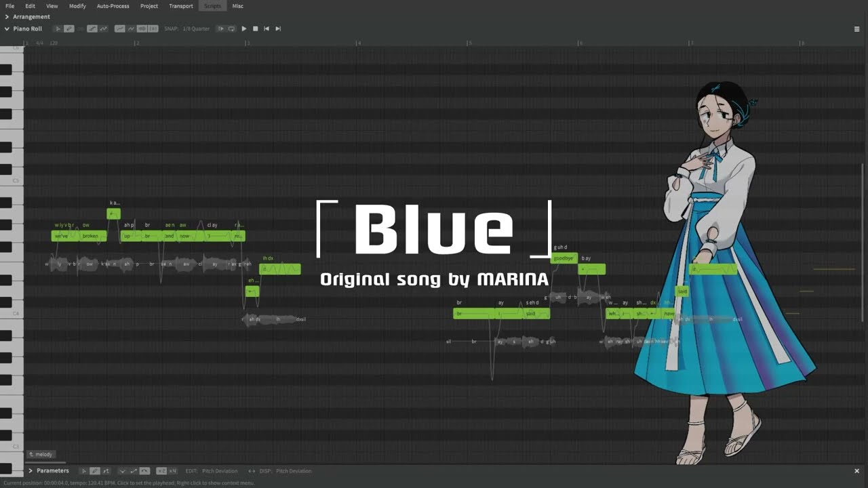Select the 'and' note

coord(170,236)
